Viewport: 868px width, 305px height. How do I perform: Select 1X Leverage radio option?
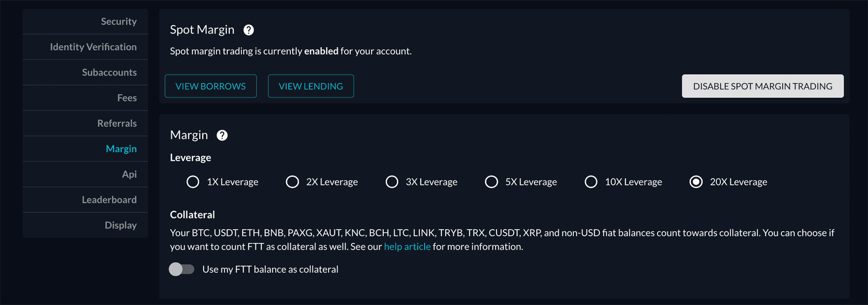(x=193, y=182)
